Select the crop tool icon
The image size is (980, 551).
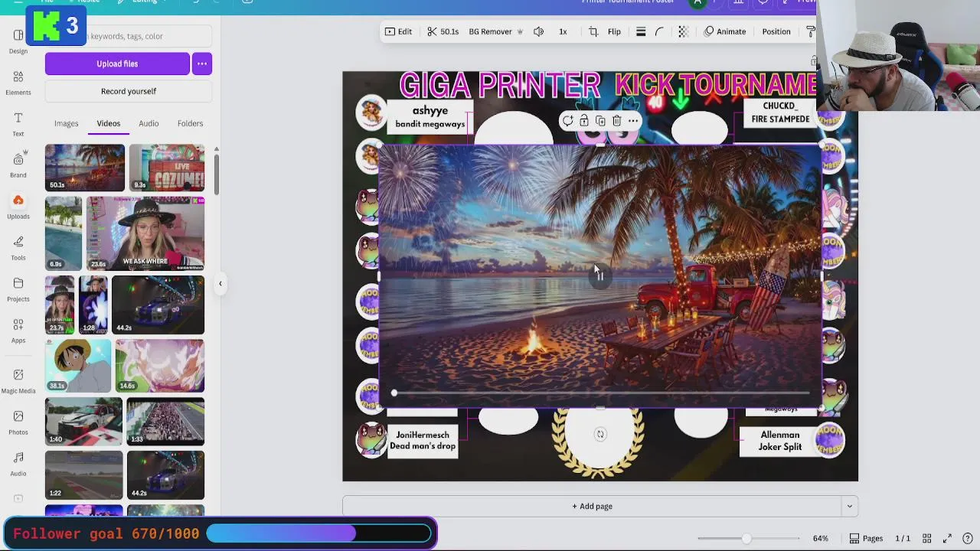tap(593, 31)
